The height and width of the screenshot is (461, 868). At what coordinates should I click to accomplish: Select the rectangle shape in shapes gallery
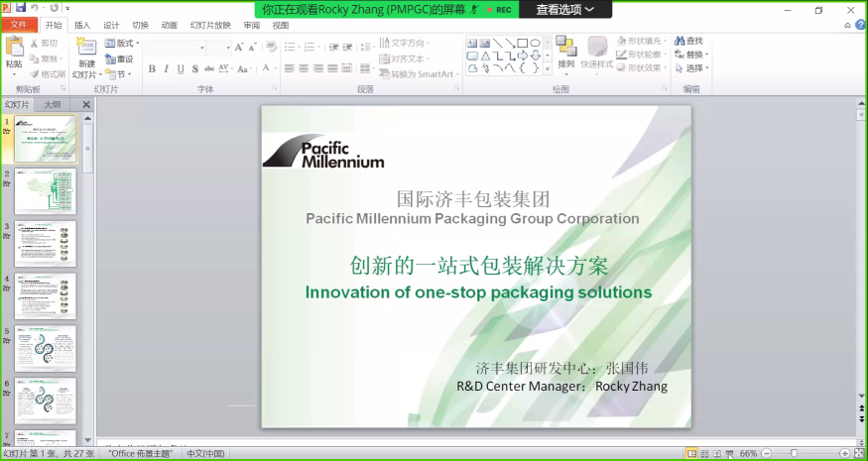pos(522,44)
